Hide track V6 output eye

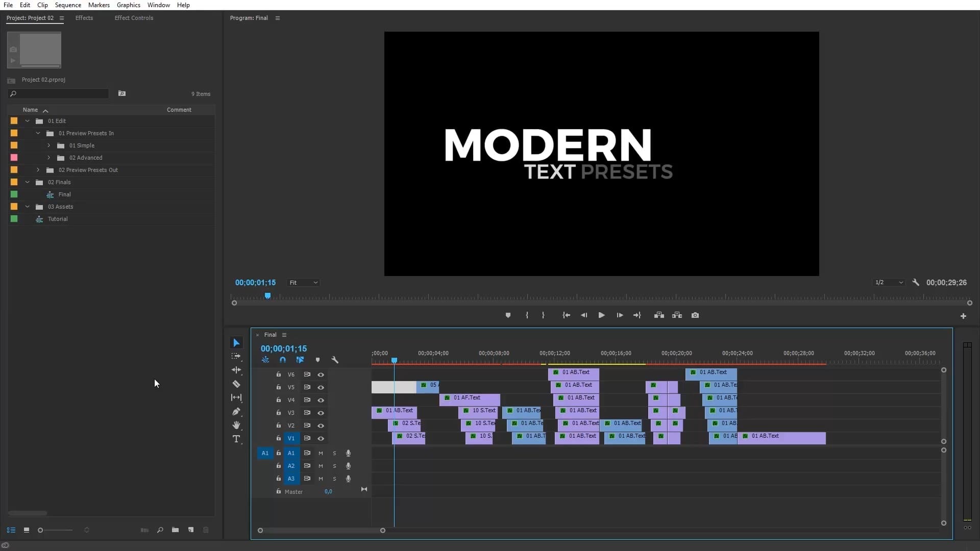click(321, 374)
